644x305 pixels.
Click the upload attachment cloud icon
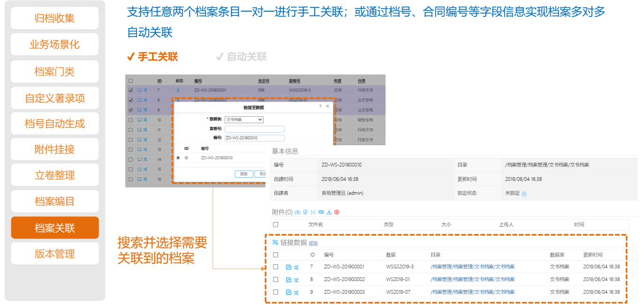297,212
